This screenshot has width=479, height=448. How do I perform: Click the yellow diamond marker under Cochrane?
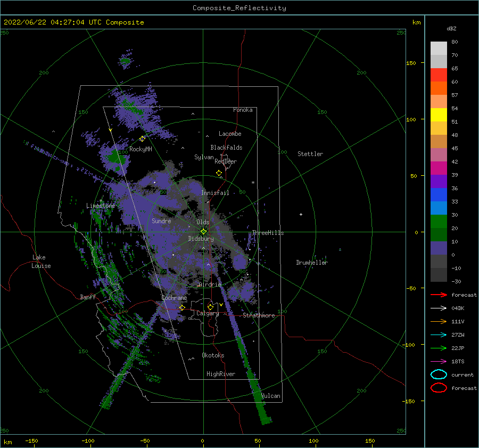(182, 307)
